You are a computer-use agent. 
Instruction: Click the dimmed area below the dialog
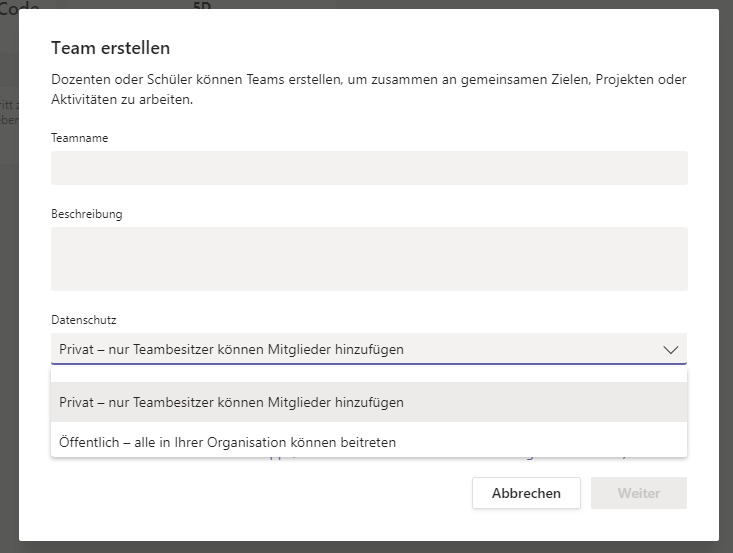click(x=368, y=547)
